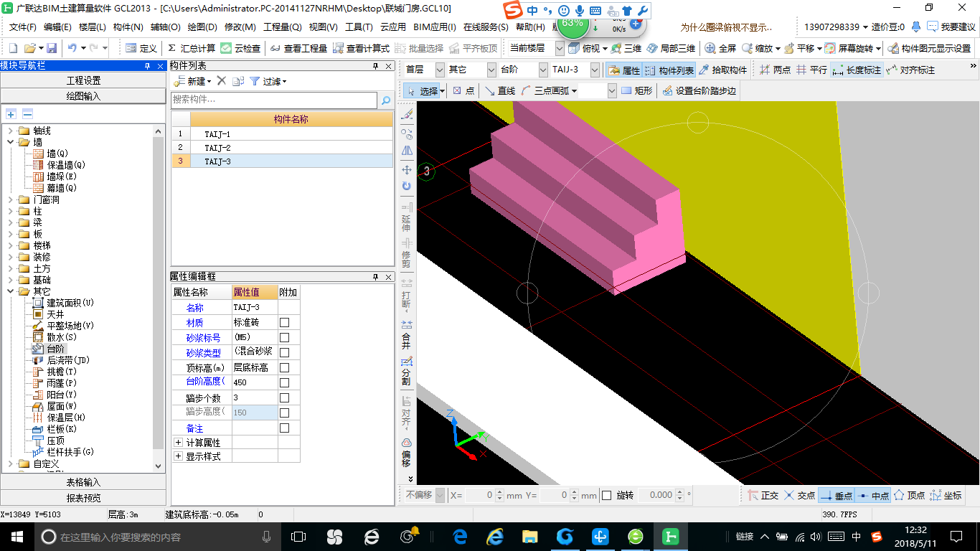Toggle 中点 midpoint snap
This screenshot has width=980, height=551.
pos(873,496)
